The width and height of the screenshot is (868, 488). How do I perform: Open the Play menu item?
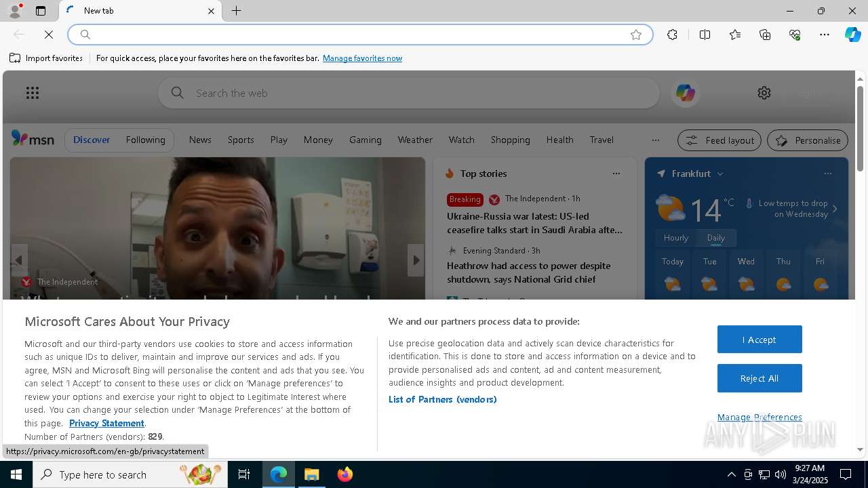coord(279,140)
